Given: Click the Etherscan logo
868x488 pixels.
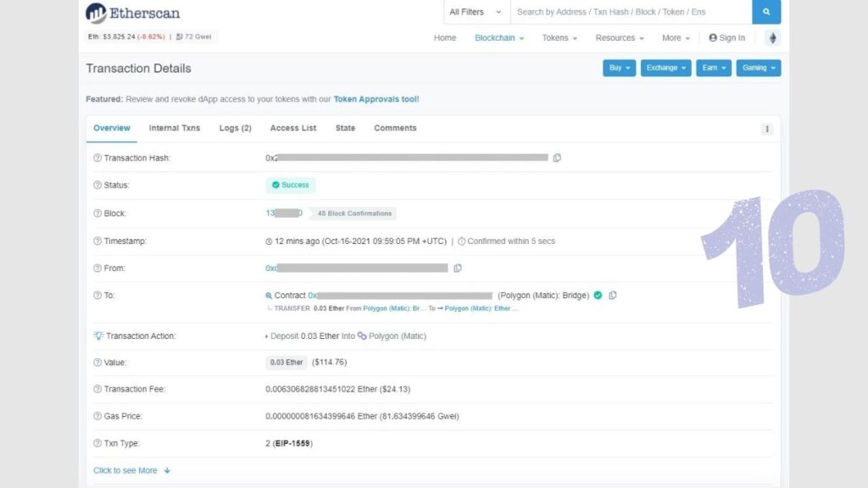Looking at the screenshot, I should (x=133, y=13).
